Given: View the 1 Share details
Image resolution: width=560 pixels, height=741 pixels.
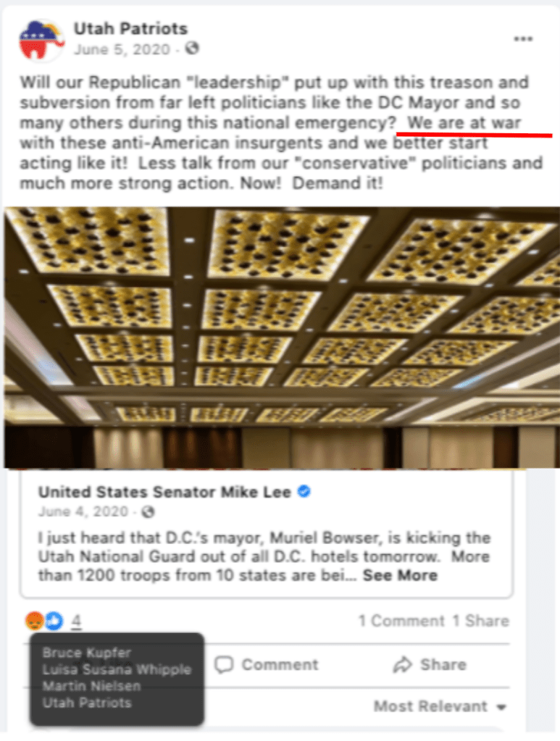Looking at the screenshot, I should 480,621.
